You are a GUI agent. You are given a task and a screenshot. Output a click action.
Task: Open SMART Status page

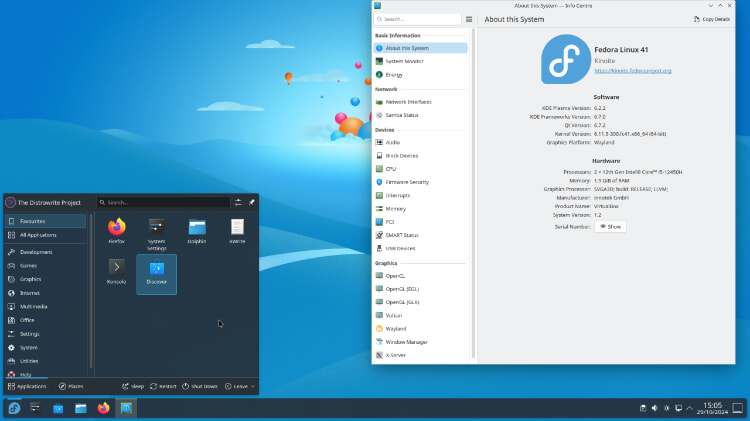tap(420, 235)
